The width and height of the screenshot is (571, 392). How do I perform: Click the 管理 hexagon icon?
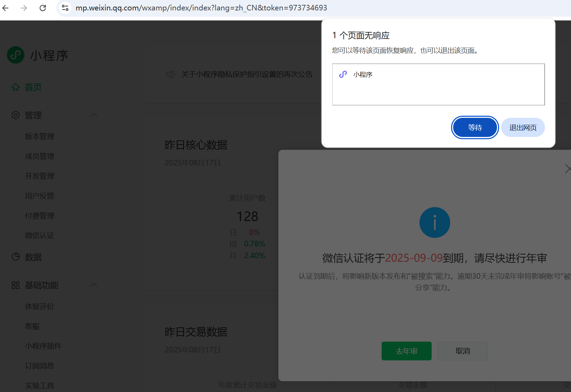coord(16,115)
